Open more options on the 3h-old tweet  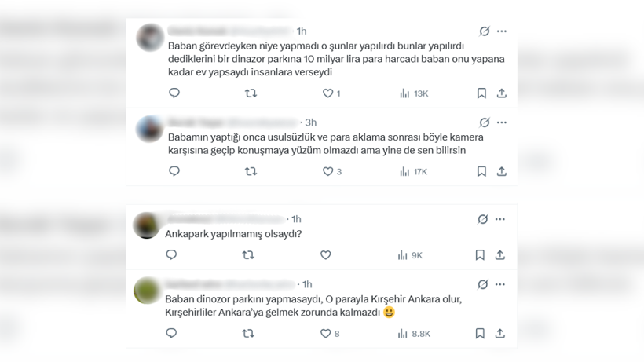[x=502, y=122]
